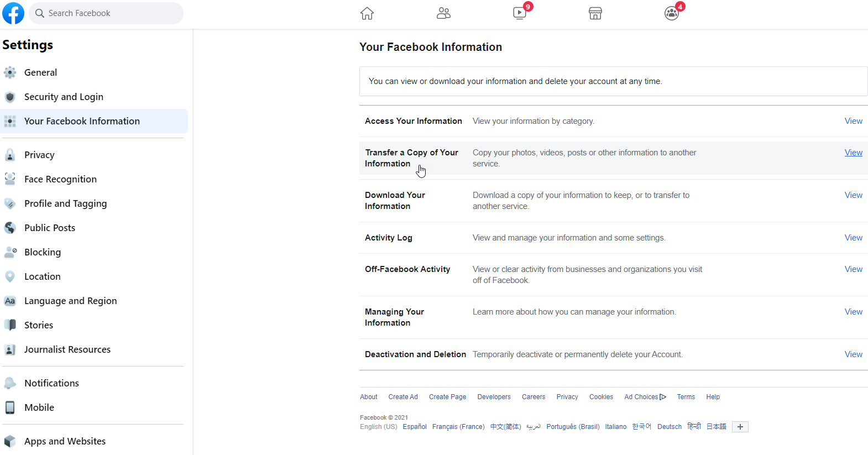The image size is (868, 455).
Task: Open Location settings
Action: click(94, 276)
